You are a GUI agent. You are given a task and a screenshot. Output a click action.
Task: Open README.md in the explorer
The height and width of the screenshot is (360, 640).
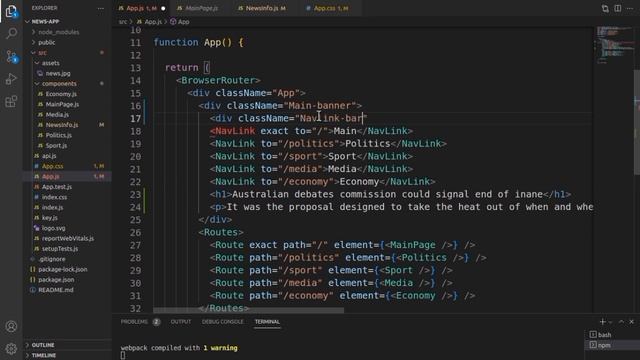click(x=56, y=290)
